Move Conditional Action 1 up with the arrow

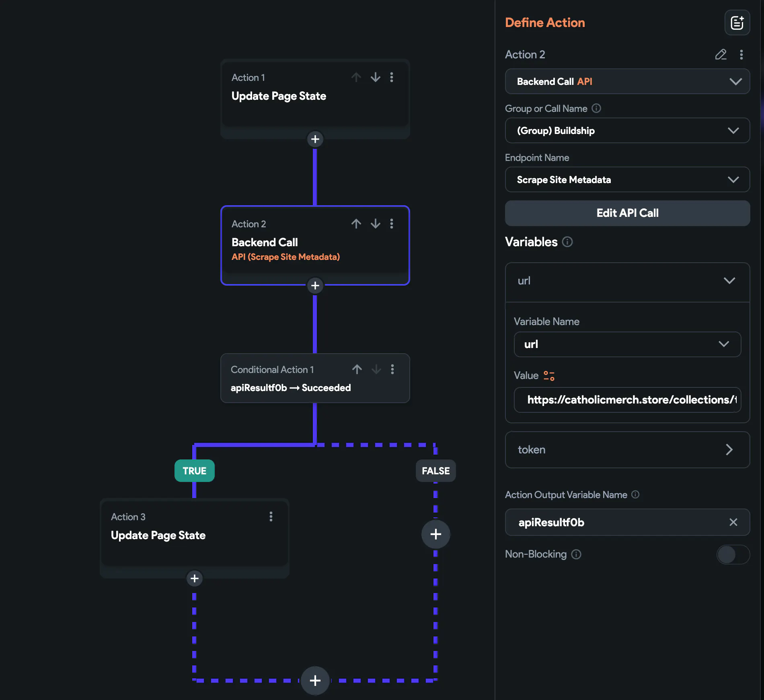pyautogui.click(x=357, y=369)
